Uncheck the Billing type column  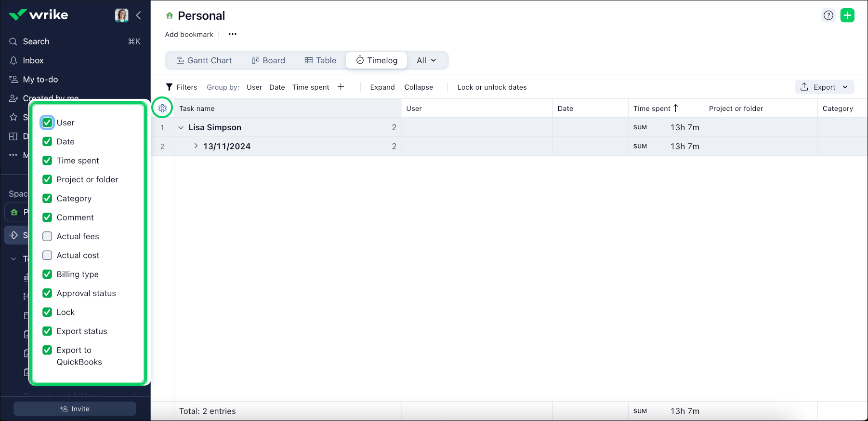47,274
